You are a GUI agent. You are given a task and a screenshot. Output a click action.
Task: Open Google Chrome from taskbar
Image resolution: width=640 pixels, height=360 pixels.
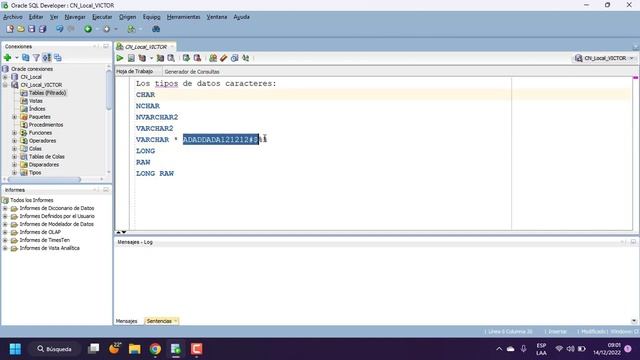click(155, 349)
